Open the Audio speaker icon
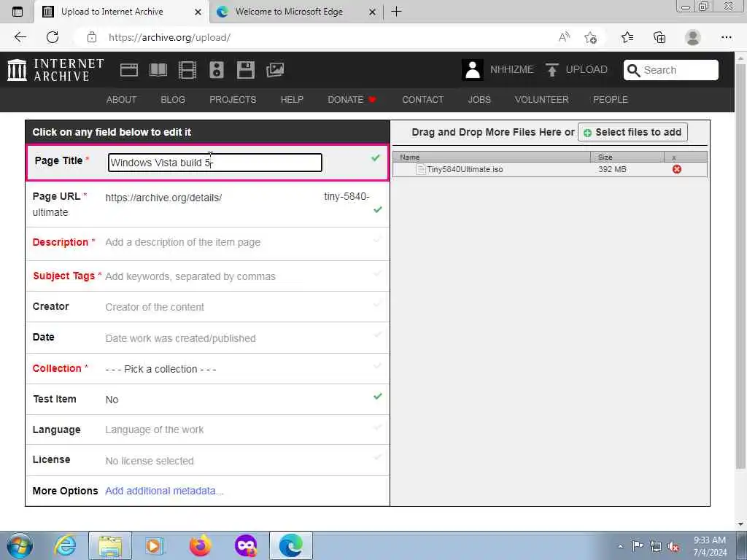This screenshot has width=747, height=560. coord(216,70)
